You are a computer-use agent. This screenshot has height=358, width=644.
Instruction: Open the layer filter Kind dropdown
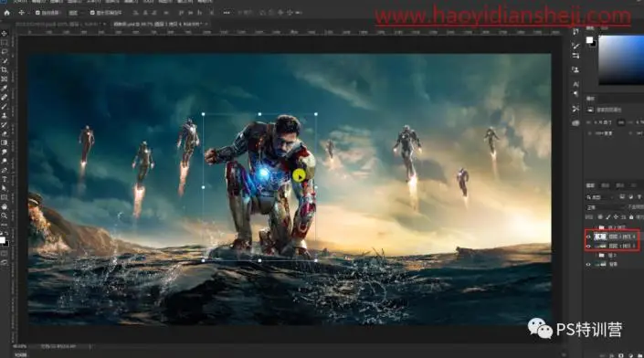pos(600,197)
